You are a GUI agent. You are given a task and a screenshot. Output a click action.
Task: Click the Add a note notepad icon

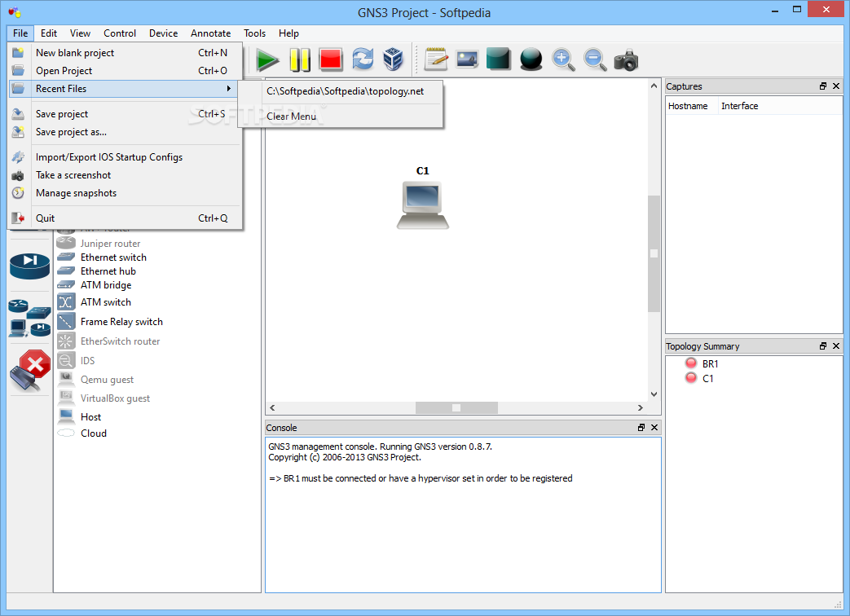436,59
